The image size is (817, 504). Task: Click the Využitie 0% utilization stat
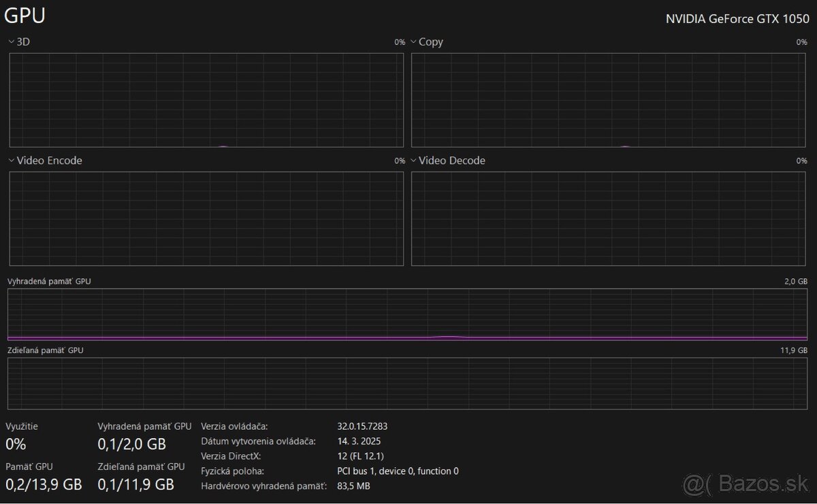pos(16,444)
